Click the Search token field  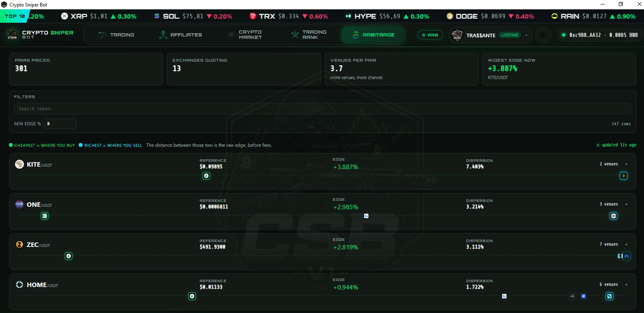click(x=322, y=109)
